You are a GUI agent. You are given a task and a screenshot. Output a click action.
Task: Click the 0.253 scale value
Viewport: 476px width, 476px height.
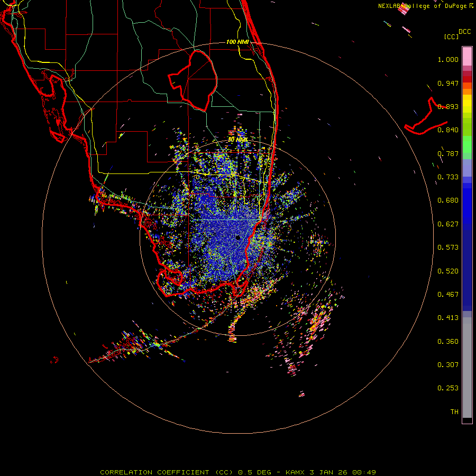point(448,388)
